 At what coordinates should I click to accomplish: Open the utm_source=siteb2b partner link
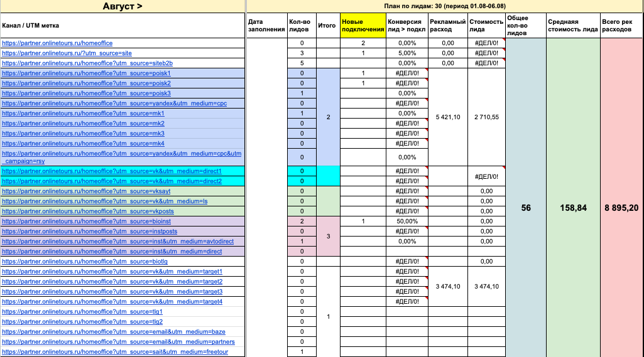click(87, 63)
